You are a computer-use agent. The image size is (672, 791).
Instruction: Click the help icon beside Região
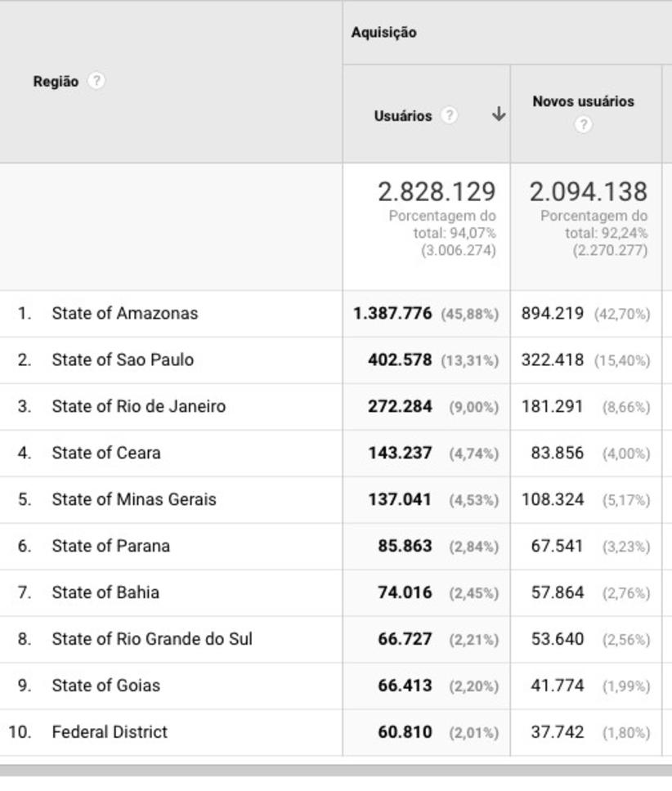(x=96, y=81)
